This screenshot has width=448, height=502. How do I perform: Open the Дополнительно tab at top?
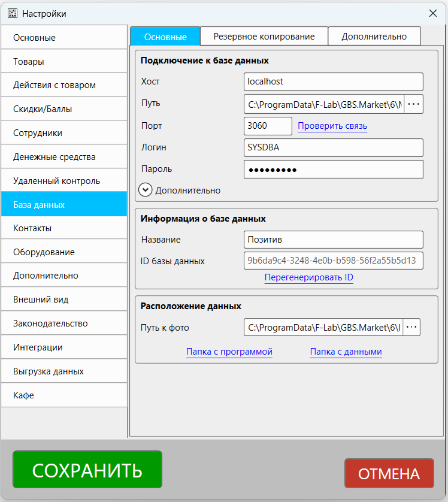[x=374, y=37]
